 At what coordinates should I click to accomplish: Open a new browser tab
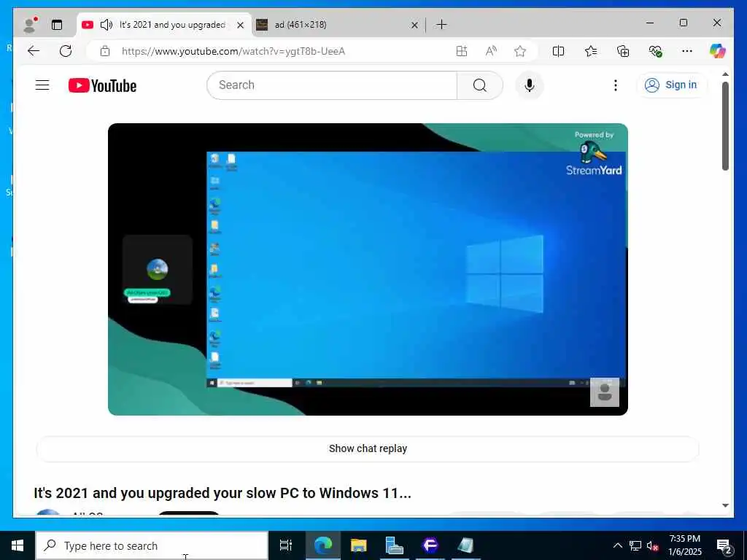(x=441, y=24)
